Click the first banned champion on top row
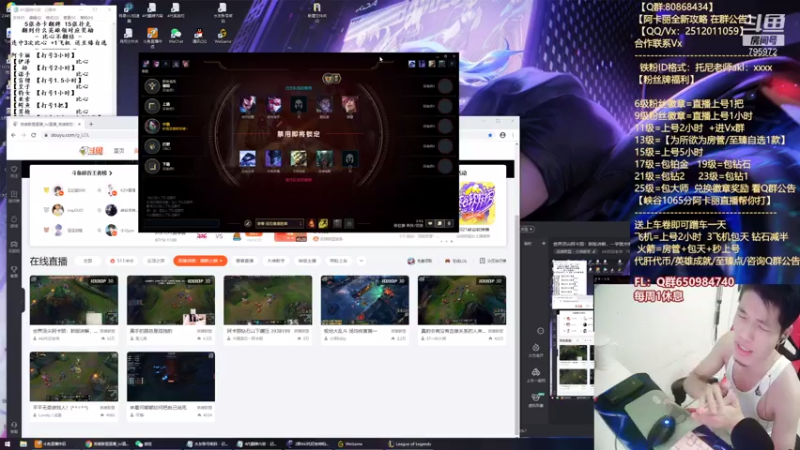This screenshot has width=800, height=450. 248,104
